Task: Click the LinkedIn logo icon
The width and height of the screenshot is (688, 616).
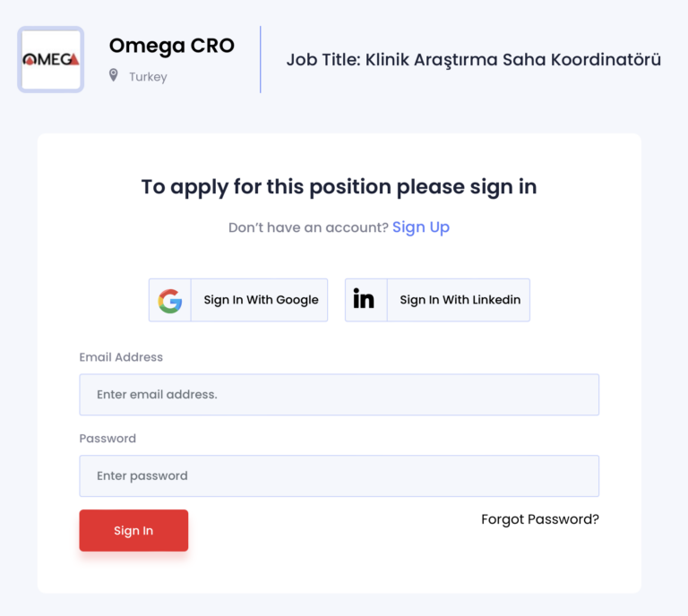Action: pos(365,300)
